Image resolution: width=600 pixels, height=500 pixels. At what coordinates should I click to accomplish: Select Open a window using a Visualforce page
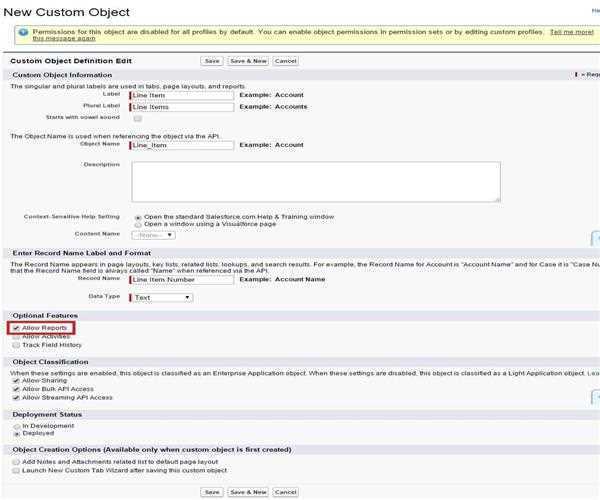tap(138, 223)
